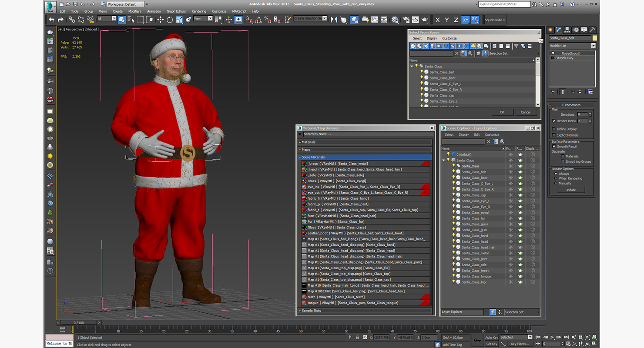The height and width of the screenshot is (348, 644).
Task: Open Key Filters button
Action: pyautogui.click(x=520, y=344)
